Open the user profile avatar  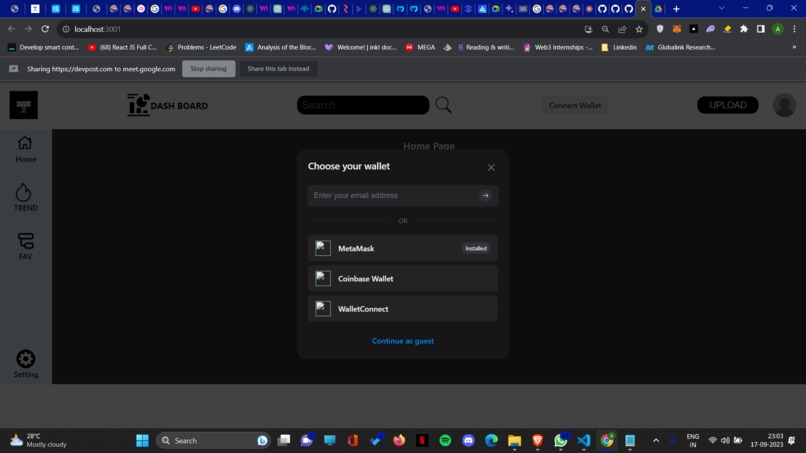[x=784, y=105]
